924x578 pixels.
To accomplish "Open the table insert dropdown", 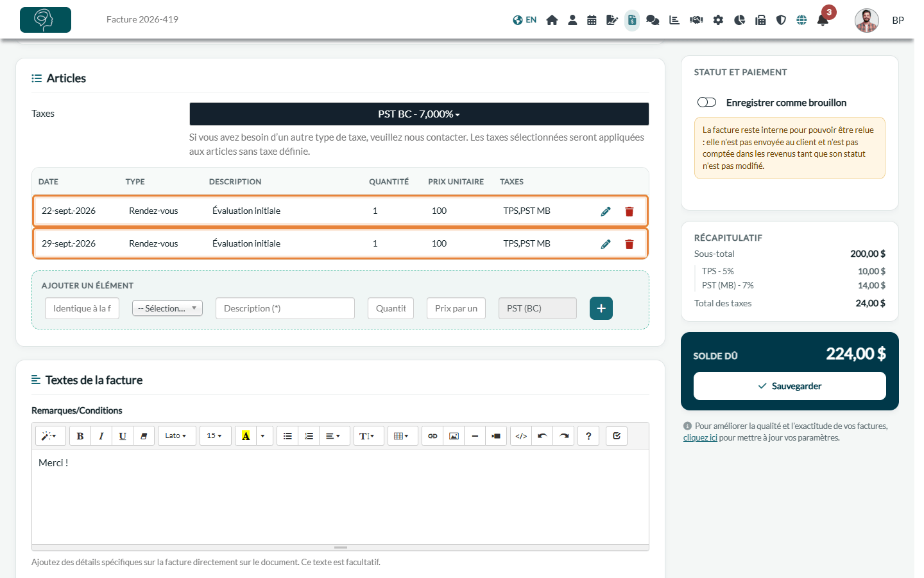I will pyautogui.click(x=402, y=436).
